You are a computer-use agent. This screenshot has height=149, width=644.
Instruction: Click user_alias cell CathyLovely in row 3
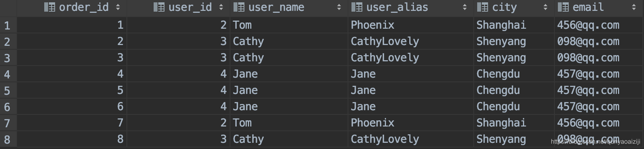tap(411, 58)
